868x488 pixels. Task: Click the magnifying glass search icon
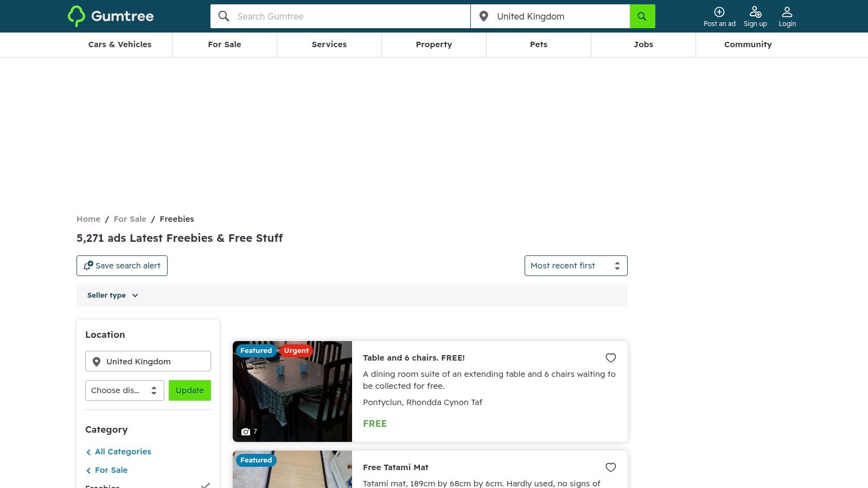click(224, 16)
